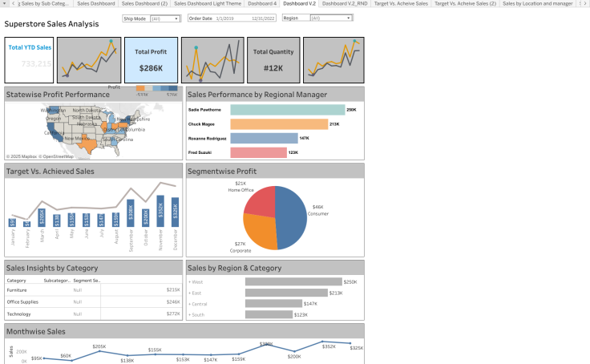Open the Dashboard 4 tab
Viewport: 590px width, 364px height.
click(262, 3)
